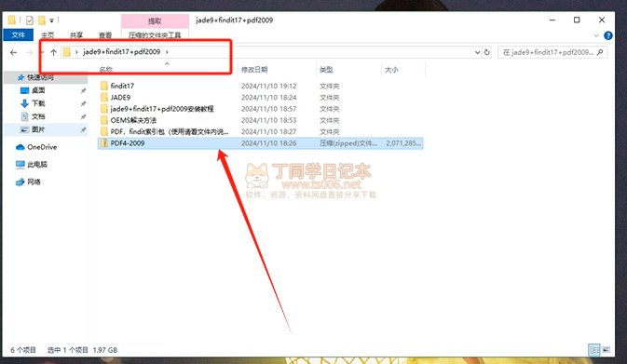Open address bar history dropdown
The height and width of the screenshot is (364, 627).
pyautogui.click(x=477, y=52)
